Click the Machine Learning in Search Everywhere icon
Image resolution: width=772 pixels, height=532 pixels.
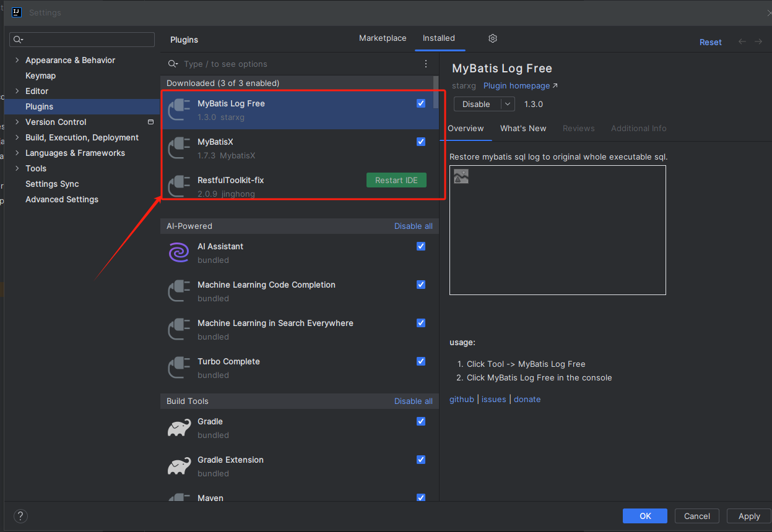click(179, 329)
